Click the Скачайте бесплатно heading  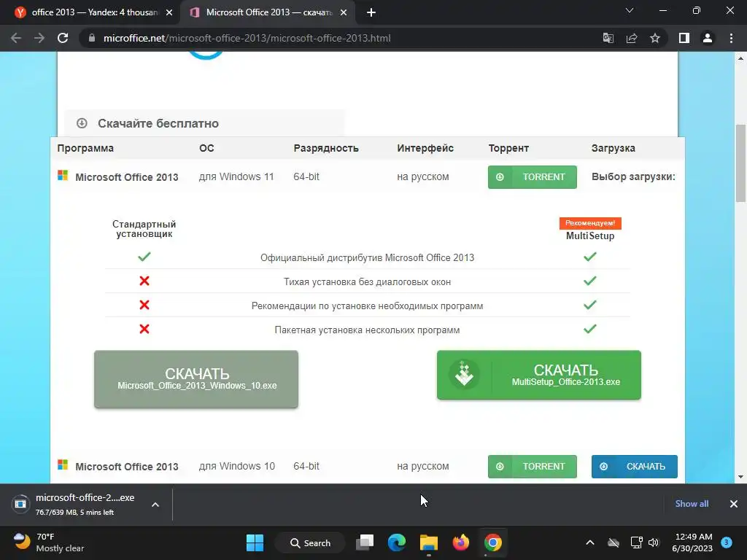tap(158, 123)
